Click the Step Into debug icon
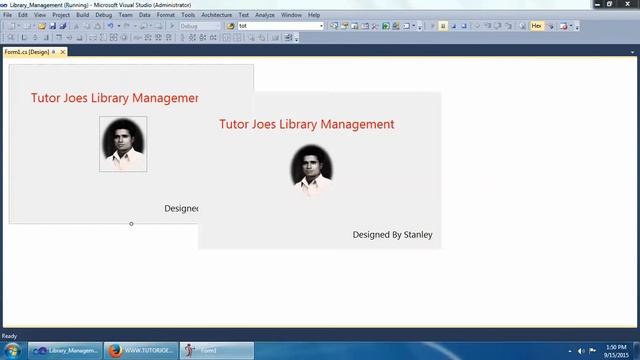 [x=487, y=26]
